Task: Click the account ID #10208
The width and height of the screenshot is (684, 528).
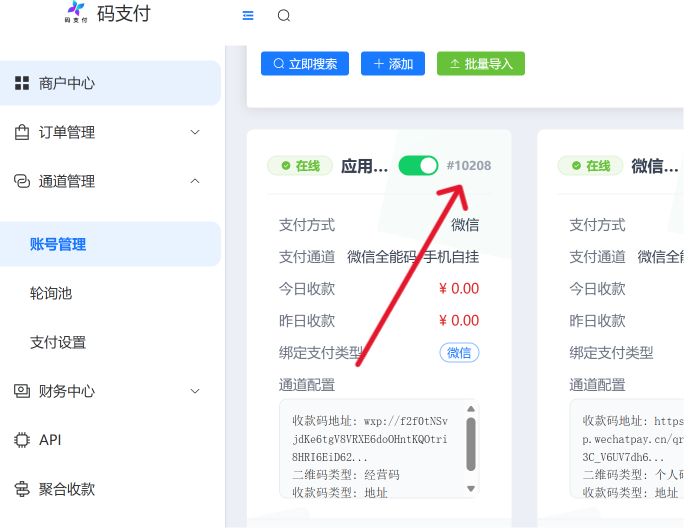Action: coord(469,166)
